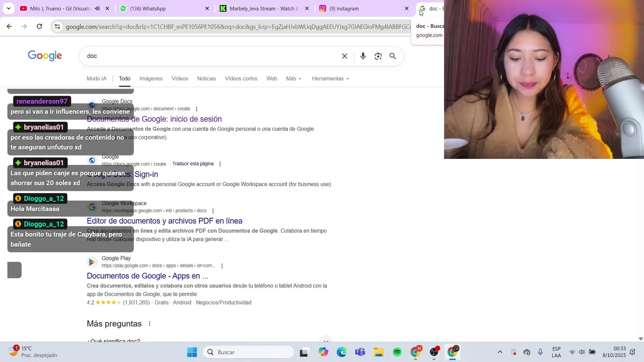Open Editor de documentos y archivos PDF link
This screenshot has height=362, width=644.
(165, 221)
